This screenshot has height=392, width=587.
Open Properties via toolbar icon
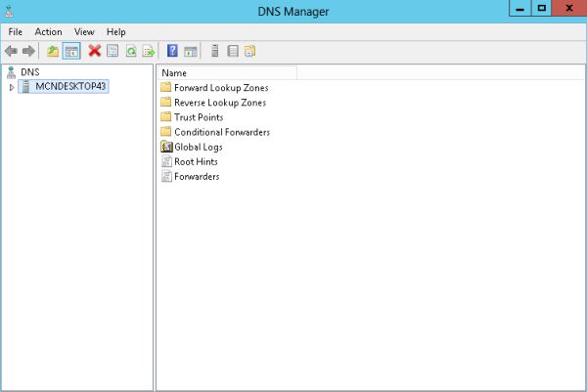(x=113, y=51)
